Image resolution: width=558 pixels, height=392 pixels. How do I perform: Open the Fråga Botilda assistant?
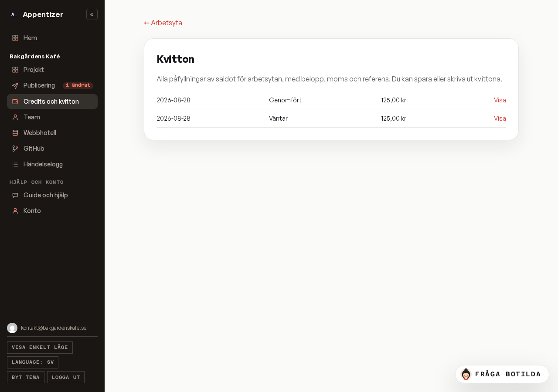pos(502,374)
